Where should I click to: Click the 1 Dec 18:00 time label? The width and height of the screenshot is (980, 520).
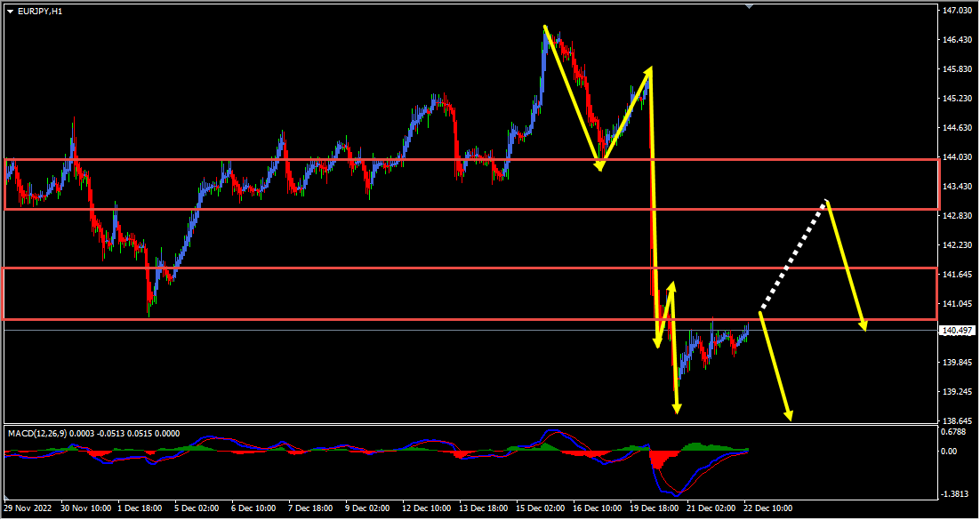pyautogui.click(x=140, y=508)
